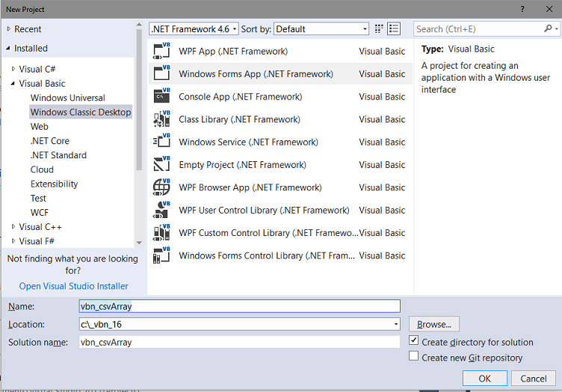Viewport: 562px width, 392px height.
Task: Open Visual Studio Installer link
Action: pos(73,286)
